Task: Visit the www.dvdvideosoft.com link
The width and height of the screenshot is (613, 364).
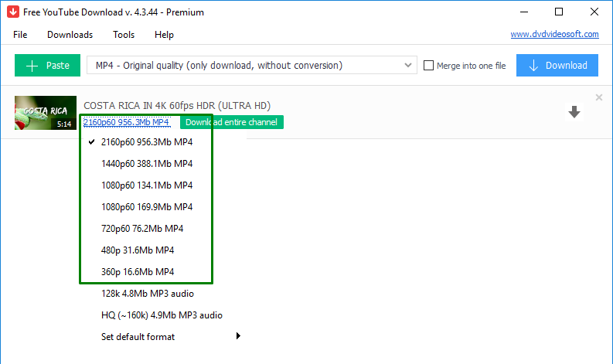Action: coord(554,34)
